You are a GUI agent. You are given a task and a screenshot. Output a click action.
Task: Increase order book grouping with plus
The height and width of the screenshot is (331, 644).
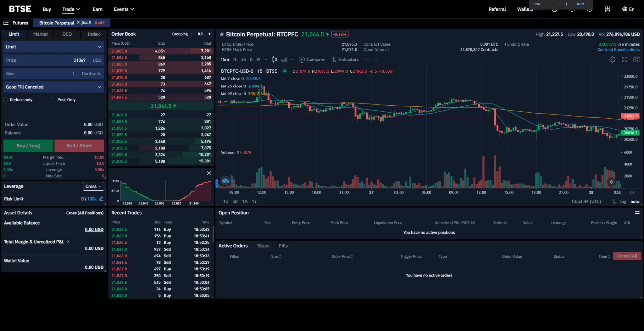point(209,34)
